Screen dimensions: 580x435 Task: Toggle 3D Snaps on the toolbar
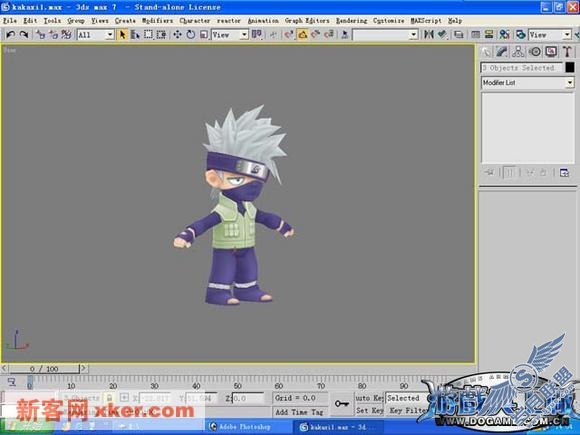click(289, 35)
